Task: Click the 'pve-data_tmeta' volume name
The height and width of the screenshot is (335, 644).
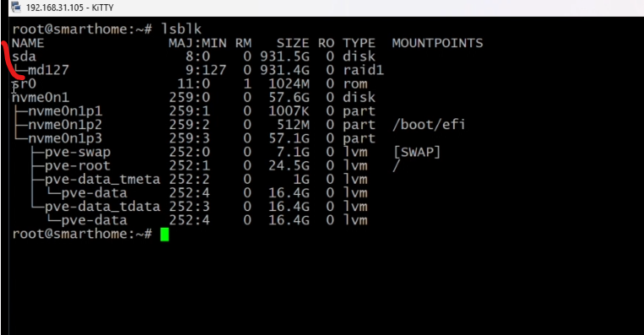Action: tap(103, 180)
